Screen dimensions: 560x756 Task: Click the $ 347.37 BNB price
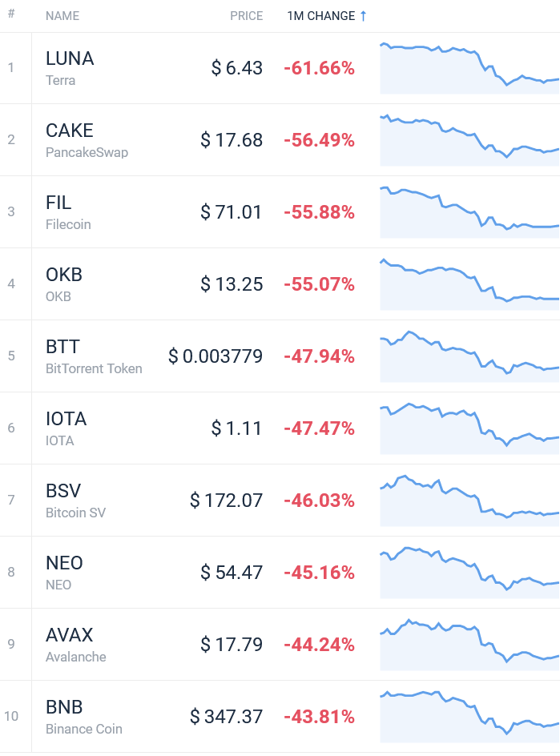226,717
